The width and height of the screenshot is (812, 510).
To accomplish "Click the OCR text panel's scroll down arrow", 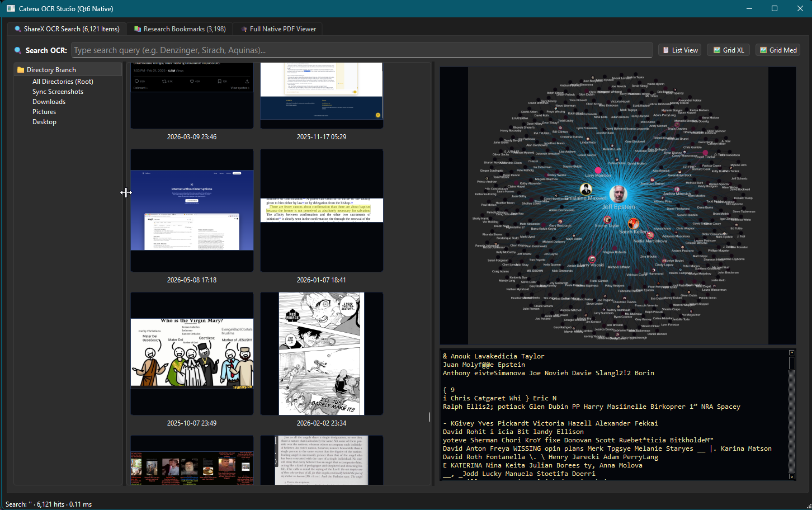I will 792,476.
